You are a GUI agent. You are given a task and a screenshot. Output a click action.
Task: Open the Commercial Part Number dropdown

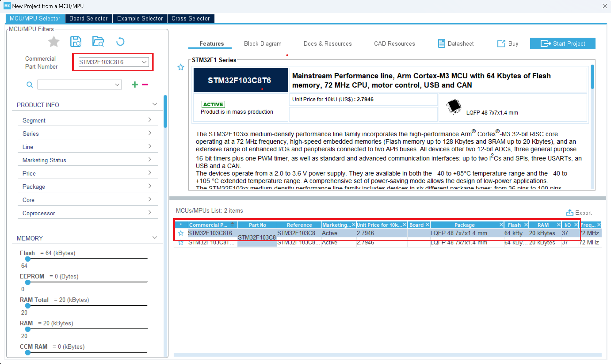(x=144, y=62)
